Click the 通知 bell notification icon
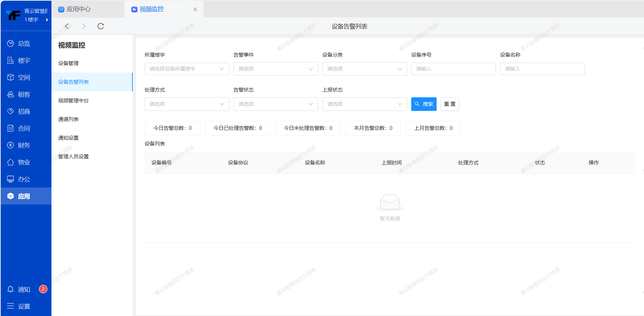644x316 pixels. [x=10, y=289]
